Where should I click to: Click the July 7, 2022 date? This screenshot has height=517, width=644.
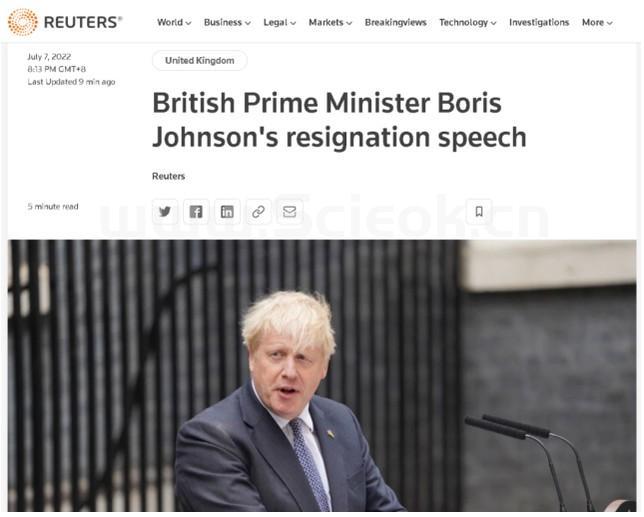[x=49, y=57]
